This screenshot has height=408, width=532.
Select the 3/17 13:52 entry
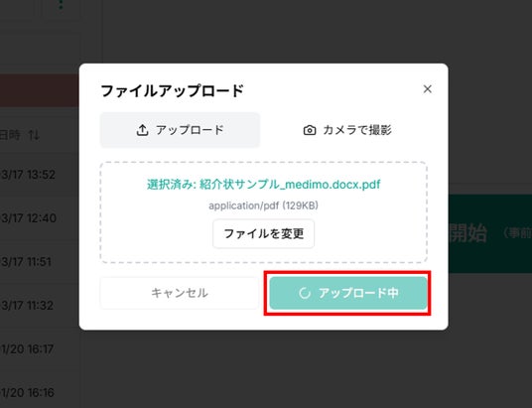28,175
